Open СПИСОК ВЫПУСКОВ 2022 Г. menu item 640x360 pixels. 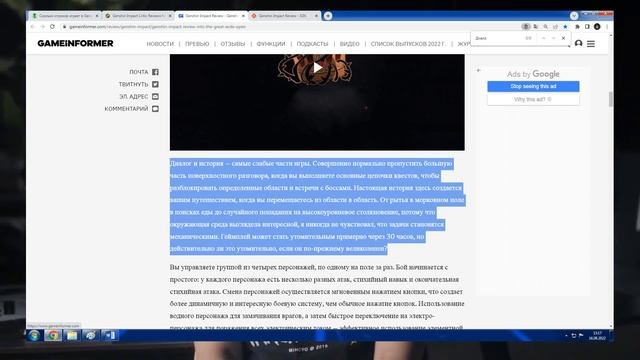click(408, 44)
